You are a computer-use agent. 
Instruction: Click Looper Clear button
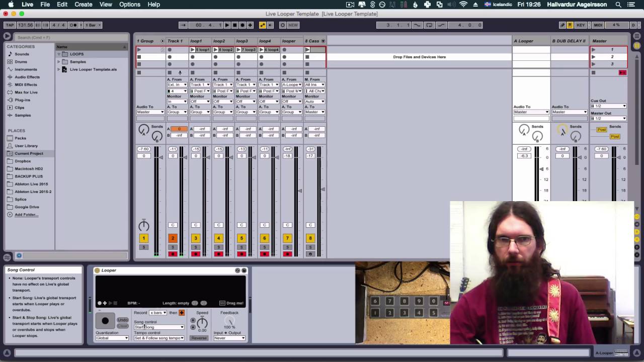(123, 326)
